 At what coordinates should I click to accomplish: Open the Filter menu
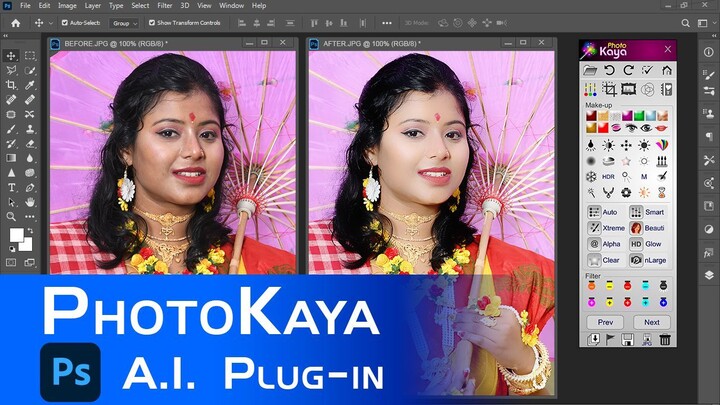pos(164,6)
